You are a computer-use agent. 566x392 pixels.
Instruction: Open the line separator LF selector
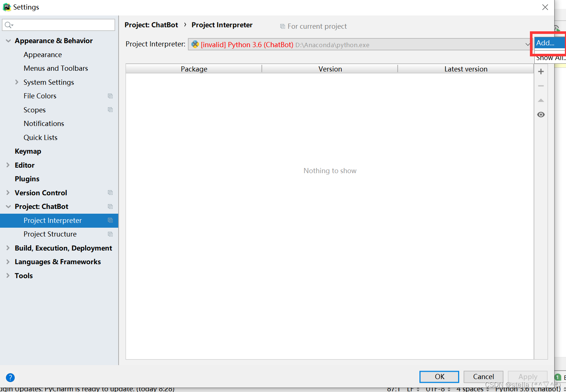411,388
